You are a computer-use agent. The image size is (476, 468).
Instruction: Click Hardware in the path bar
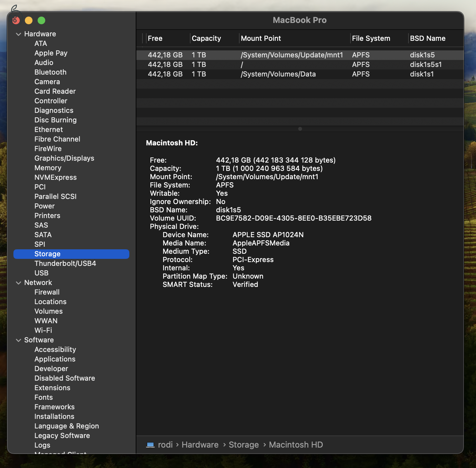[x=200, y=445]
